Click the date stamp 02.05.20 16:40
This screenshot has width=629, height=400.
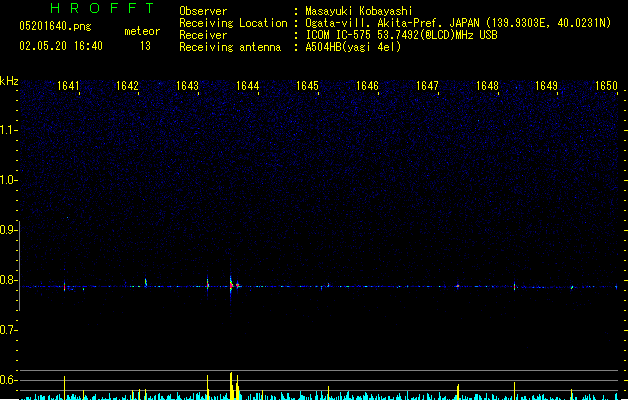[61, 46]
